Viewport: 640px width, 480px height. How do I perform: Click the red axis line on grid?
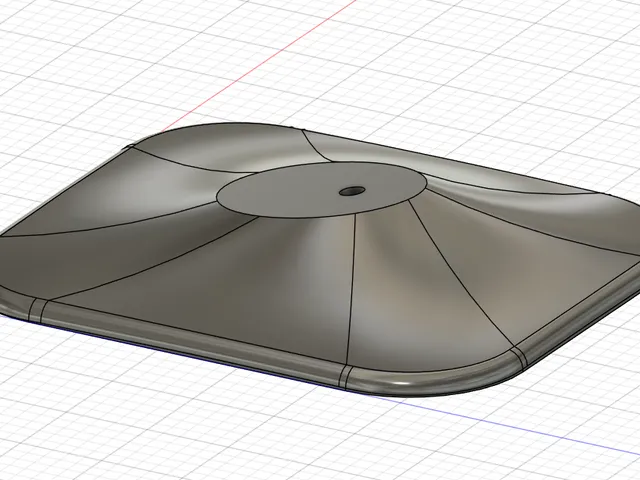pos(258,67)
